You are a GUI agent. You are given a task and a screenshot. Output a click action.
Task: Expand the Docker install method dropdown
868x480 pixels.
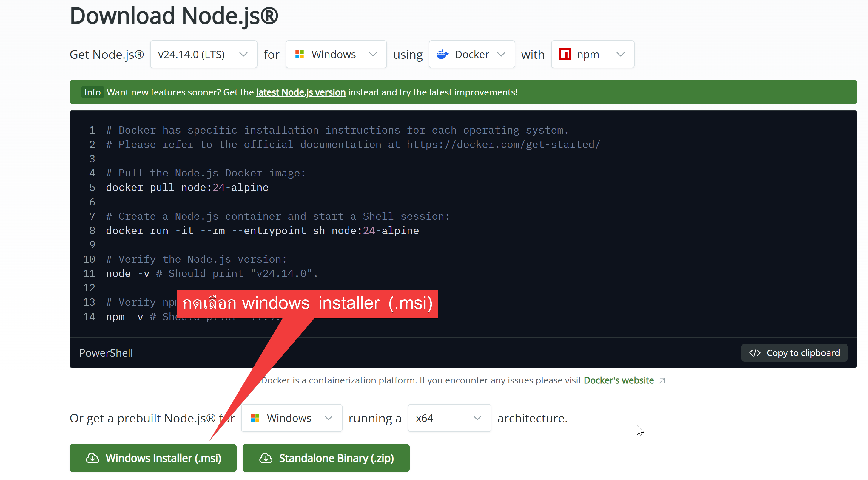point(471,54)
